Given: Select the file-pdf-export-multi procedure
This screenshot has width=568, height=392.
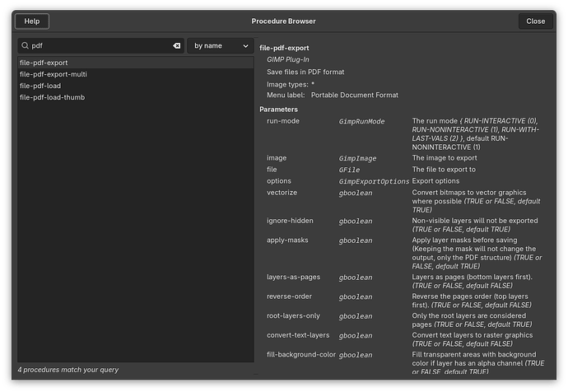Looking at the screenshot, I should click(54, 74).
